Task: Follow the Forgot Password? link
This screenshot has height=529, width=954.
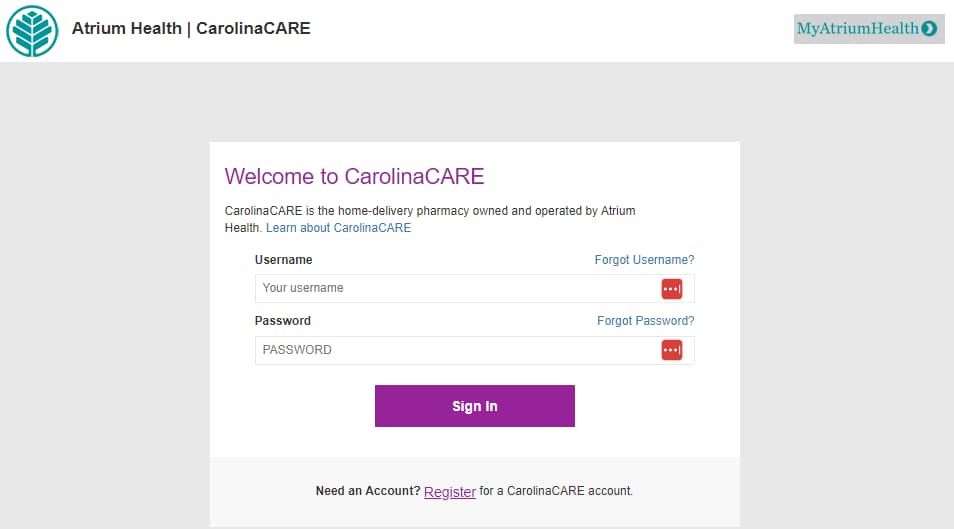Action: point(646,321)
